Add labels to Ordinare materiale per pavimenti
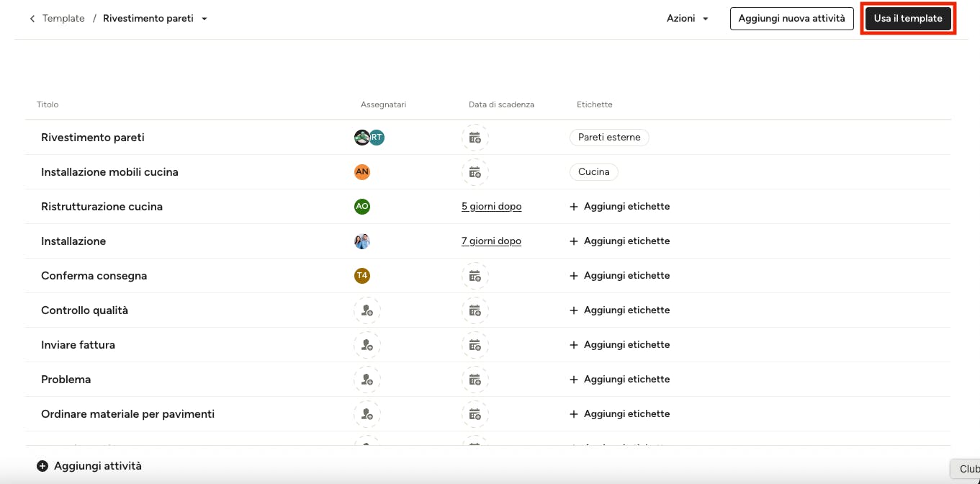The height and width of the screenshot is (484, 980). click(x=620, y=414)
